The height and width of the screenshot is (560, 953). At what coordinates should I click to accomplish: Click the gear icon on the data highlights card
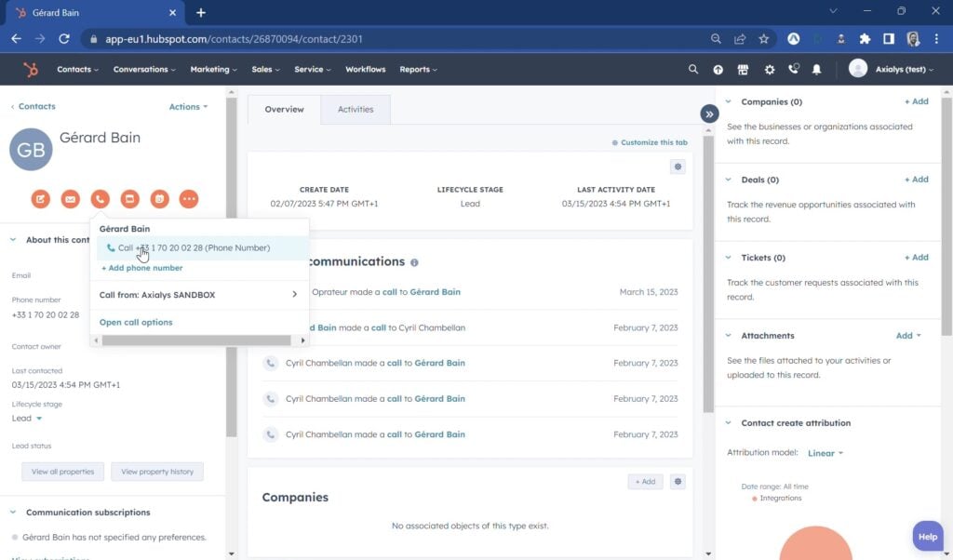click(x=678, y=167)
